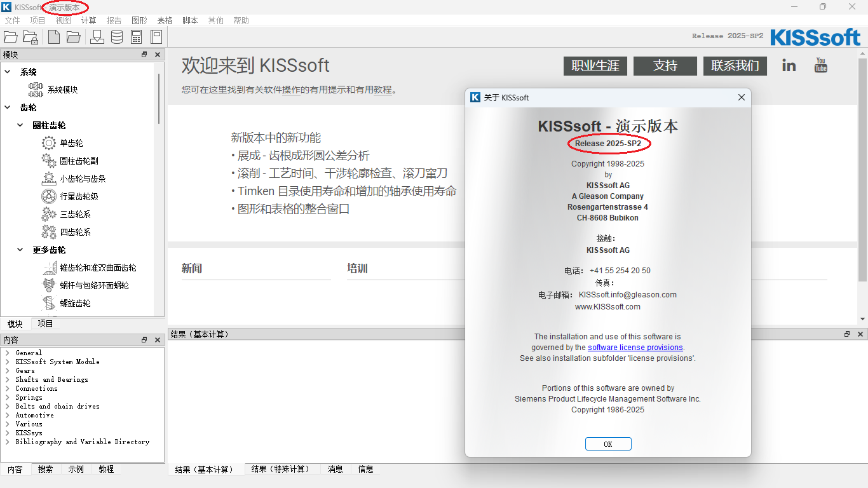Open the 计算 menu
Screen dimensions: 868x488
[88, 20]
